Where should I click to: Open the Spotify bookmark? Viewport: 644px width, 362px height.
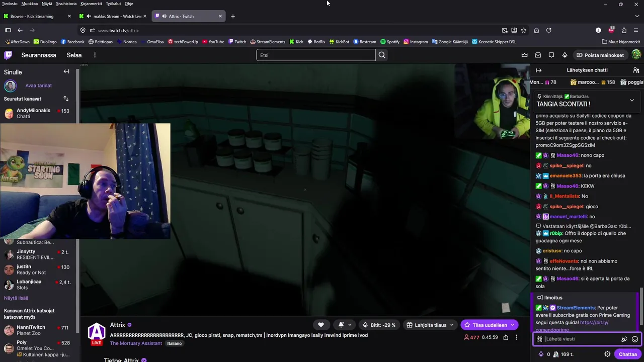[x=390, y=42]
